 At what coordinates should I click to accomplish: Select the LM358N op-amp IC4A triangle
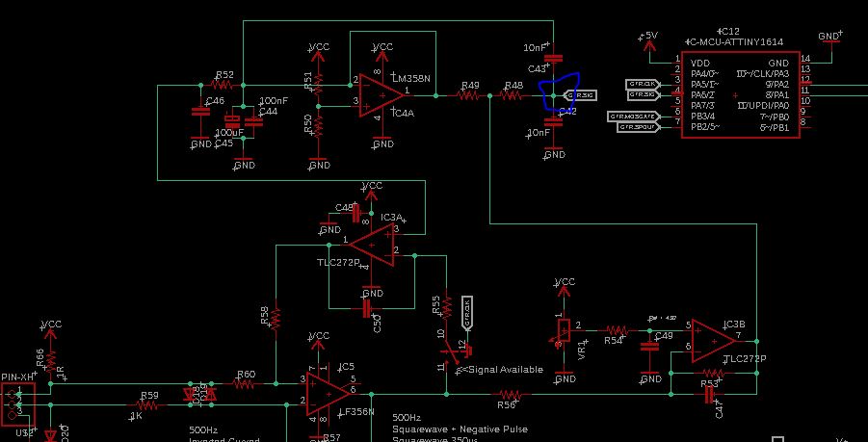click(381, 95)
